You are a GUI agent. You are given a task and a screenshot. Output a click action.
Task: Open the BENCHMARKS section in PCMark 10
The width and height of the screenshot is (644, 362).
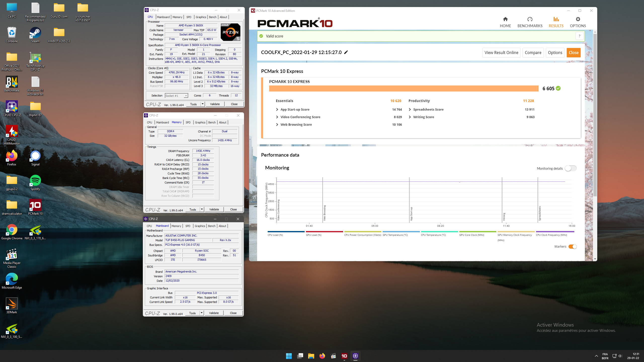[x=530, y=22]
